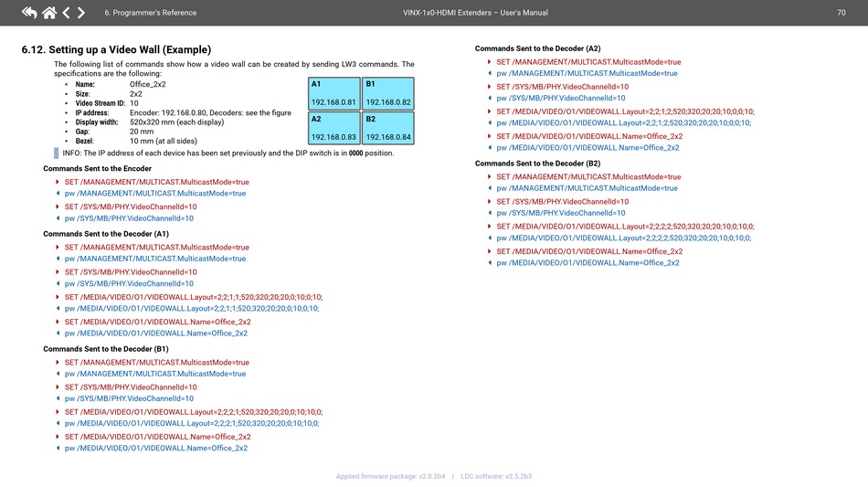
Task: Click Display width '520x320 mm (each display)'
Action: pos(176,122)
